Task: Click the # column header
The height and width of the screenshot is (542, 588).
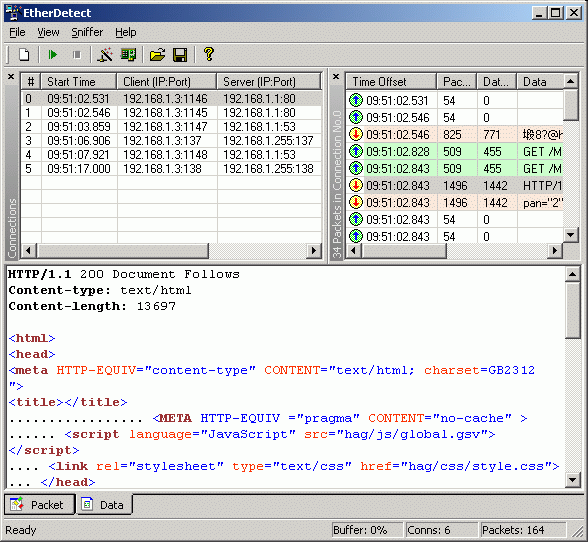Action: (31, 81)
